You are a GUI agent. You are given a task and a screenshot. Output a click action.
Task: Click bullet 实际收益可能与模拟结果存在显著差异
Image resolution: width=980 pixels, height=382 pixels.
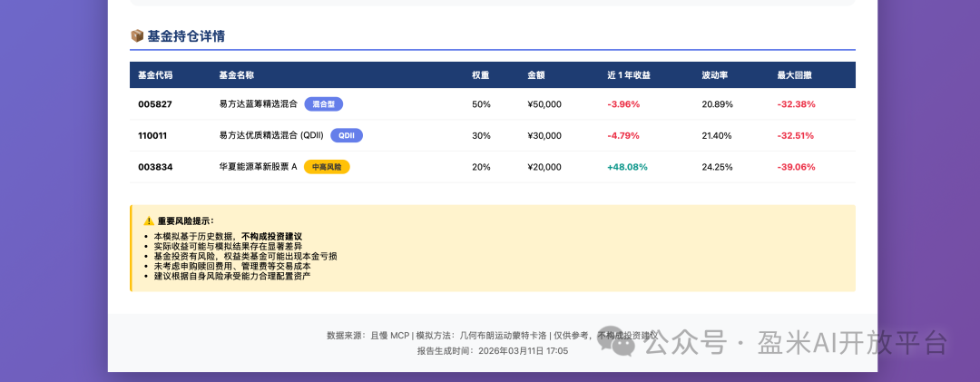[228, 246]
